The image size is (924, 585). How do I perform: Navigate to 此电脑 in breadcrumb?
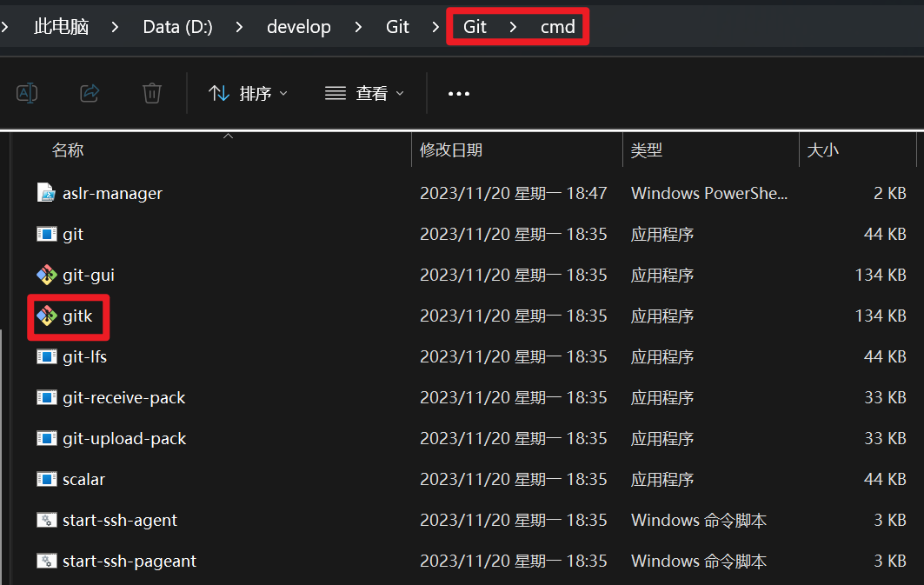[x=62, y=26]
